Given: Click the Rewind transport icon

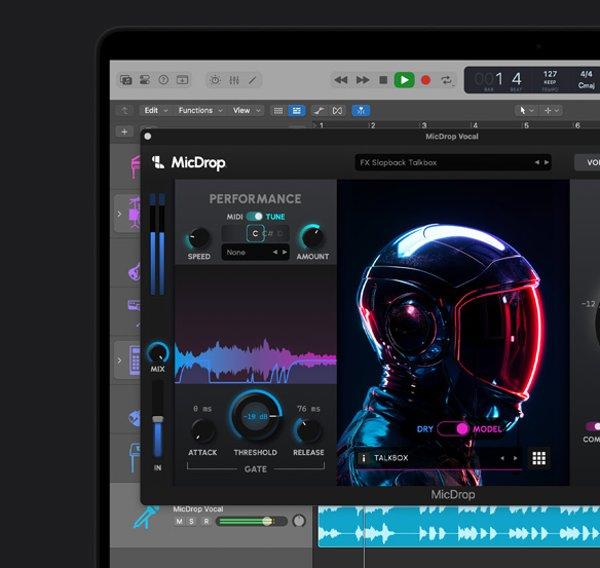Looking at the screenshot, I should (341, 80).
